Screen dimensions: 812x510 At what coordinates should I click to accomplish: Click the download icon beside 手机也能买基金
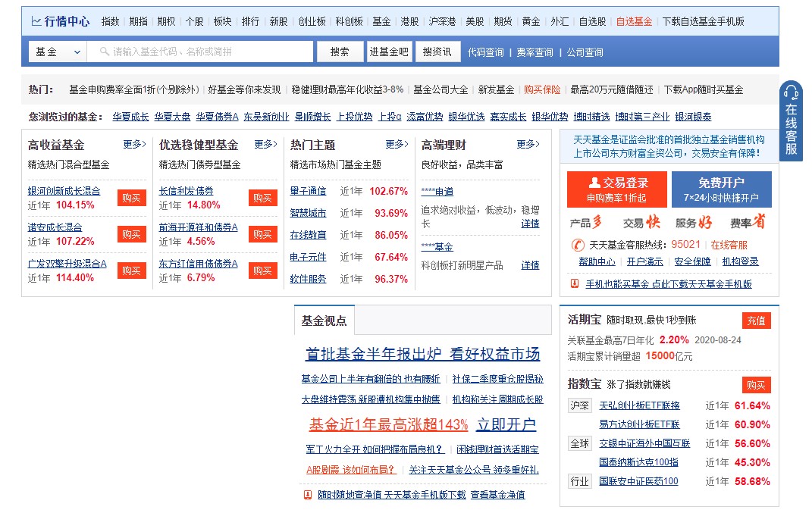point(575,284)
